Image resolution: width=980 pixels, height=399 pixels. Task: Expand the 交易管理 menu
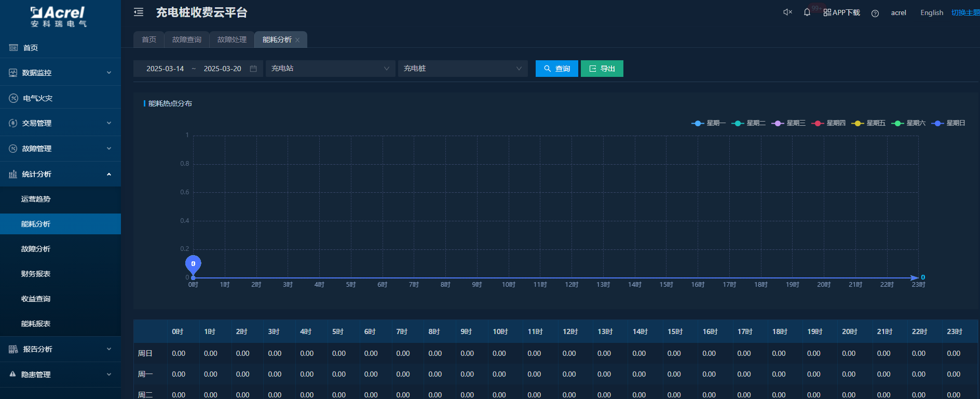coord(109,123)
